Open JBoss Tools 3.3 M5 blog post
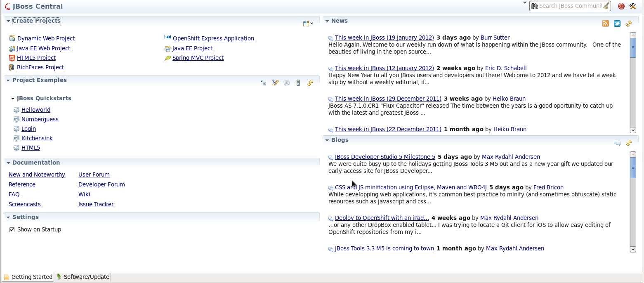The image size is (644, 283). (385, 248)
